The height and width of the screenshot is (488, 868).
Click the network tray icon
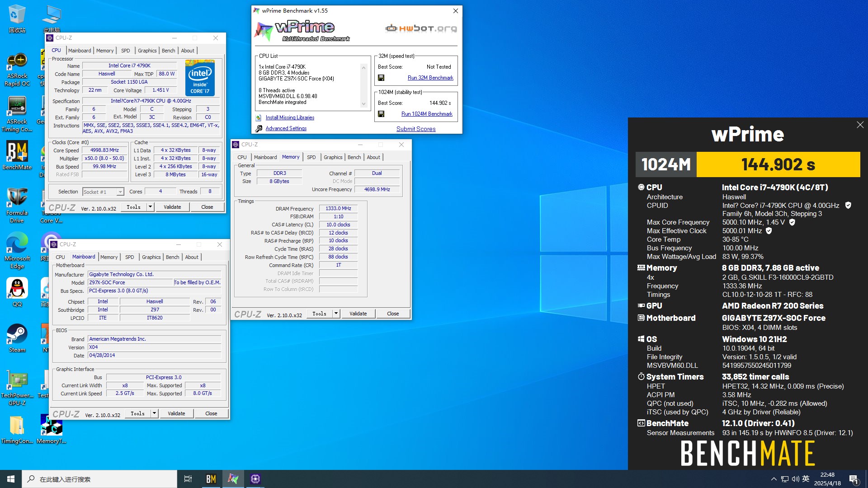(x=785, y=479)
